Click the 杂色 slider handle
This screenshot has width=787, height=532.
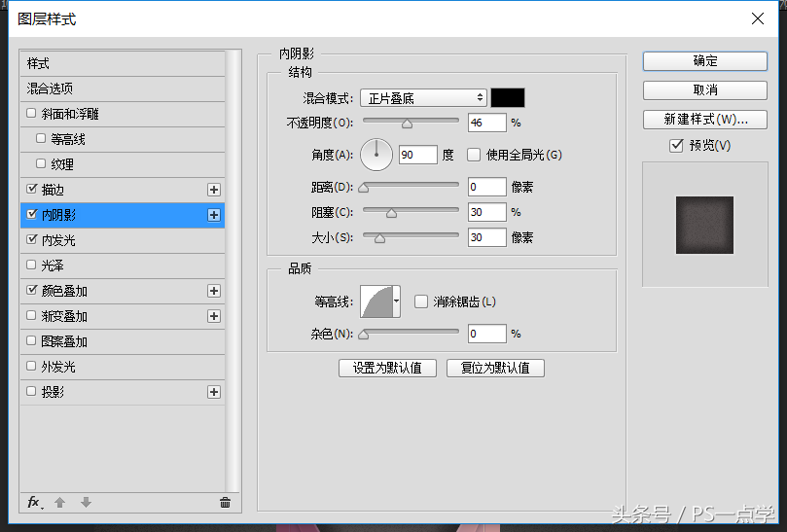364,335
